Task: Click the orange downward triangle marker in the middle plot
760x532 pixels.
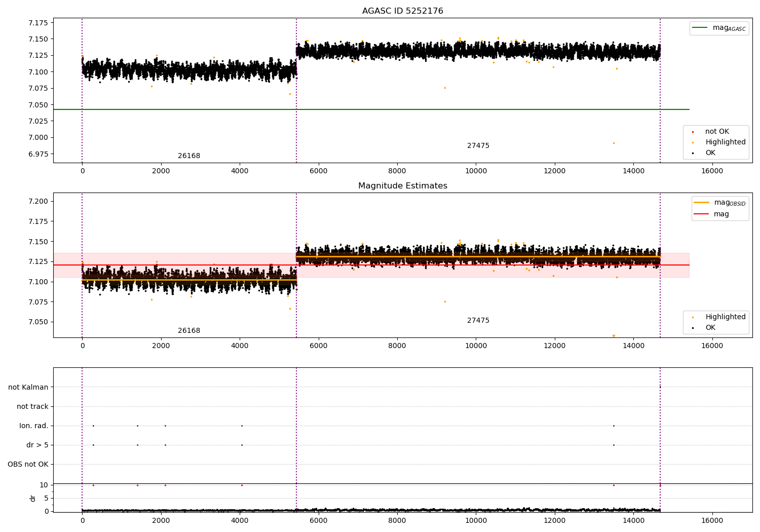Action: click(614, 336)
